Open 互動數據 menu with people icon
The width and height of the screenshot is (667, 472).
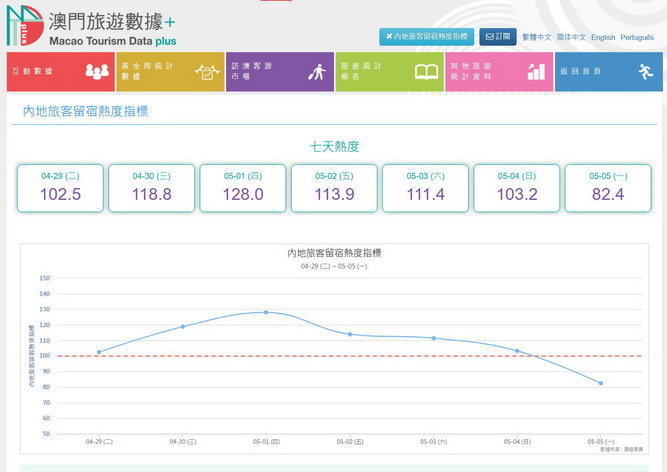[x=97, y=72]
